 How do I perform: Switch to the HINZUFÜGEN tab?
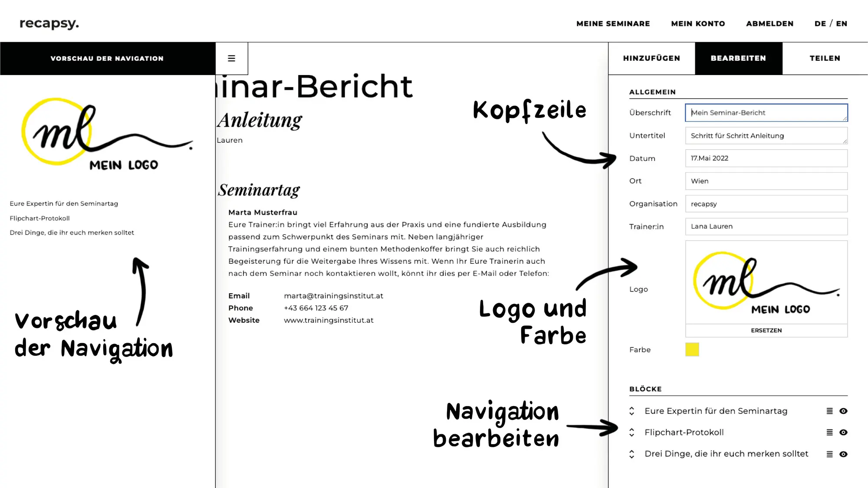click(x=651, y=58)
